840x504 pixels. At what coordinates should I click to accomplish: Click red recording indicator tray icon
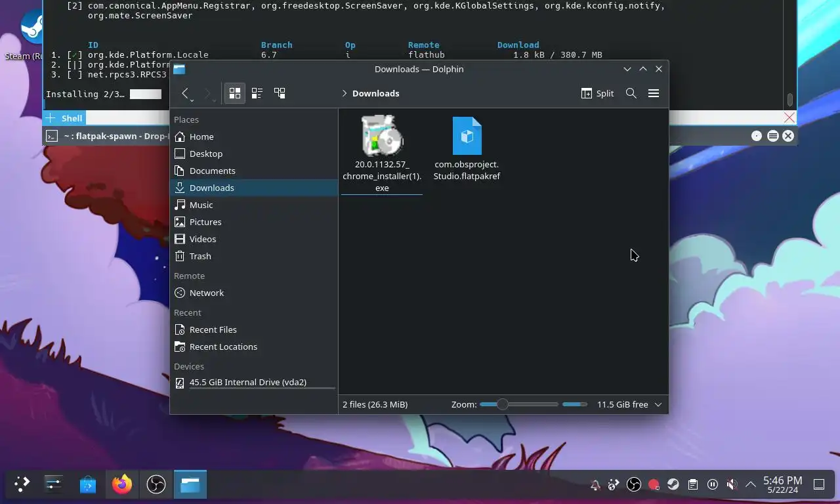tap(654, 485)
